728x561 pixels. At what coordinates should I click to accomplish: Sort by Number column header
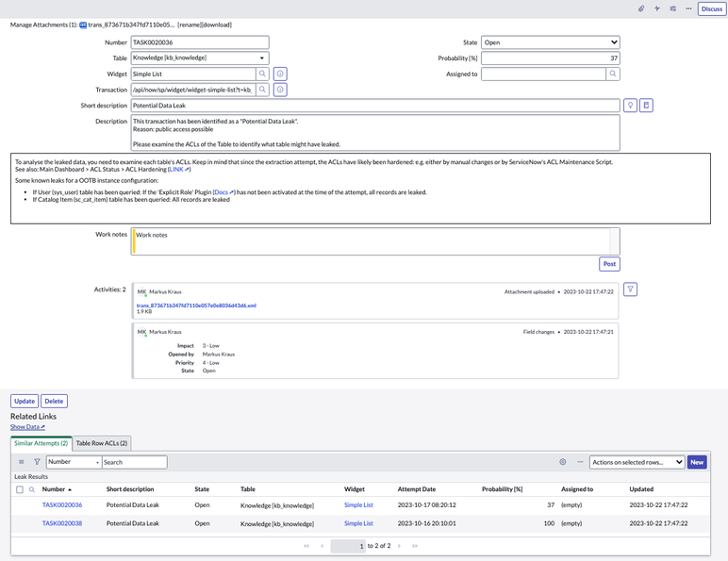(54, 489)
